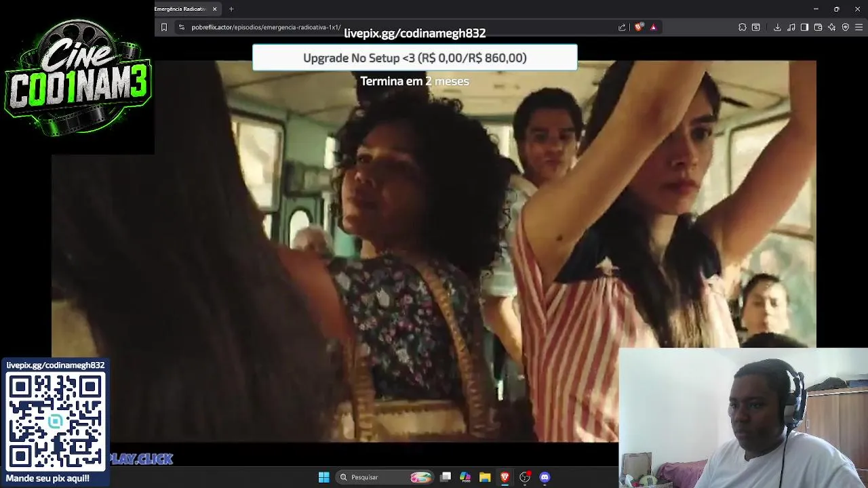Image resolution: width=868 pixels, height=488 pixels.
Task: Click 'Mande seu pix aqui!!' caption
Action: [x=47, y=479]
